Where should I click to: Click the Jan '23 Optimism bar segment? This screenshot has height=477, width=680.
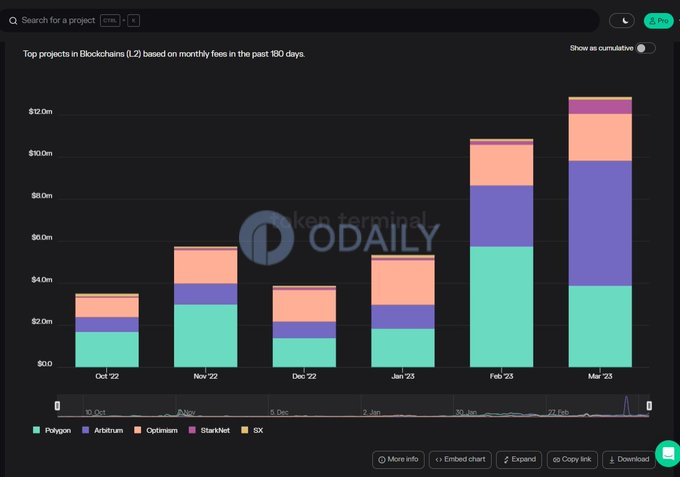(x=403, y=282)
